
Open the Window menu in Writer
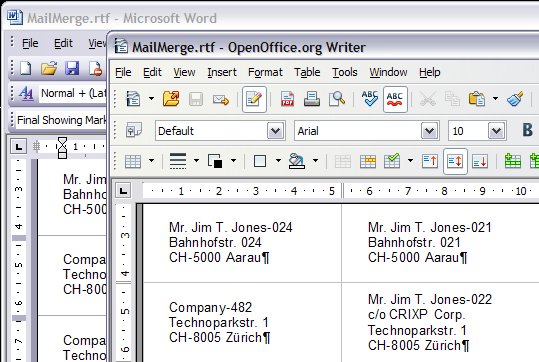388,72
